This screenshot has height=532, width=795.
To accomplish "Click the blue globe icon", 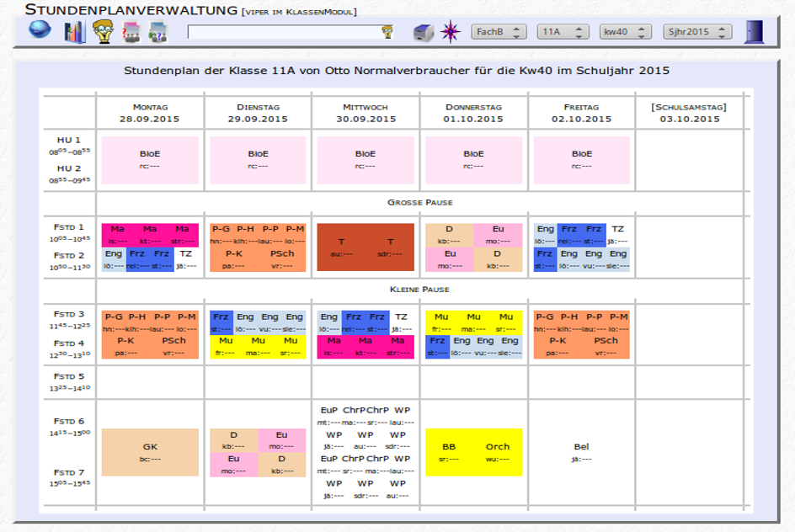I will pos(40,31).
